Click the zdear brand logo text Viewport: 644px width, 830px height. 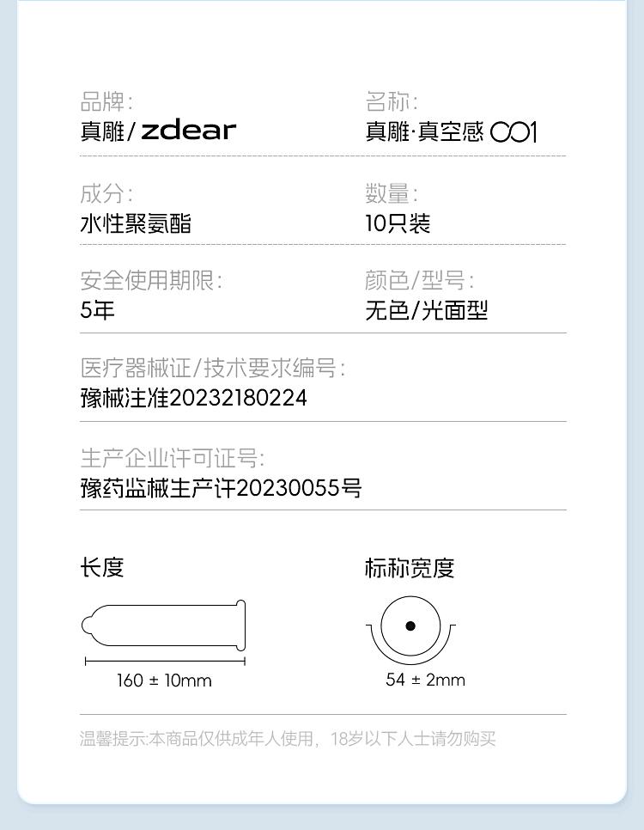click(188, 131)
